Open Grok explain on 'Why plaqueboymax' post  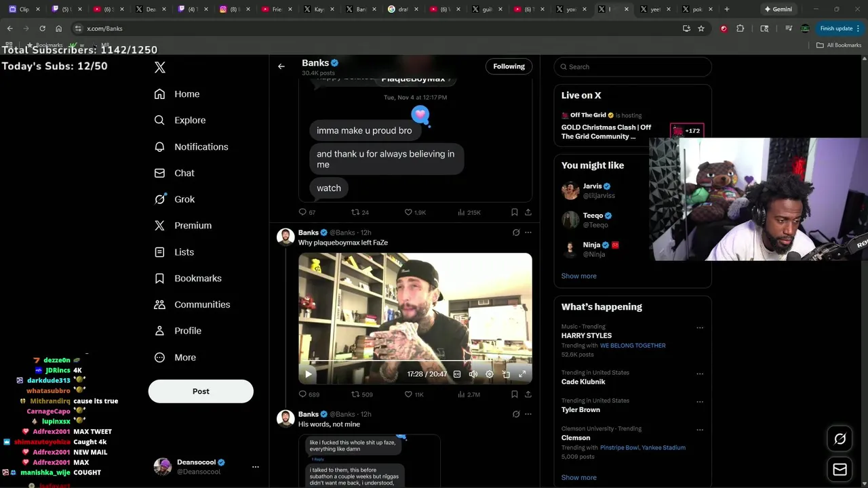click(x=516, y=232)
